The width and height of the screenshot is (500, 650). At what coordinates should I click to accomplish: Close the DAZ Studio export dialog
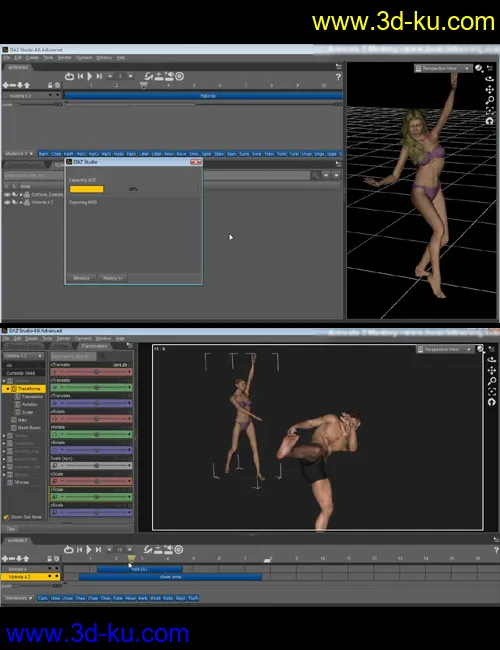coord(196,162)
